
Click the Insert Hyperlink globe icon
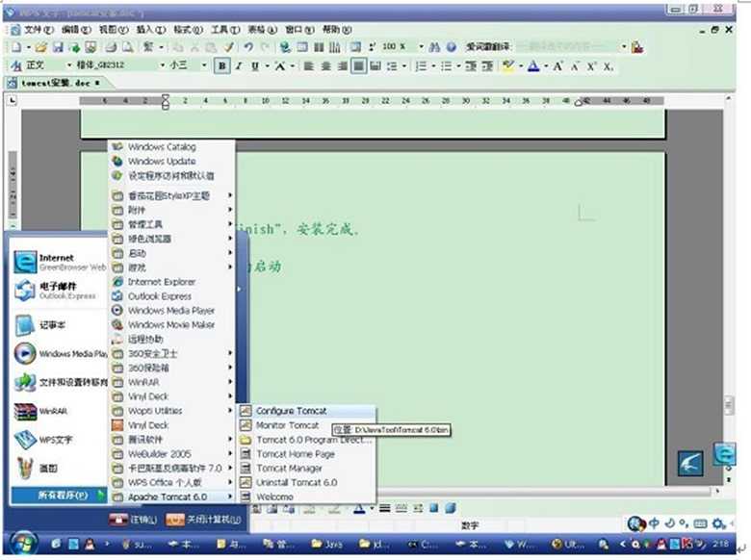click(x=285, y=47)
